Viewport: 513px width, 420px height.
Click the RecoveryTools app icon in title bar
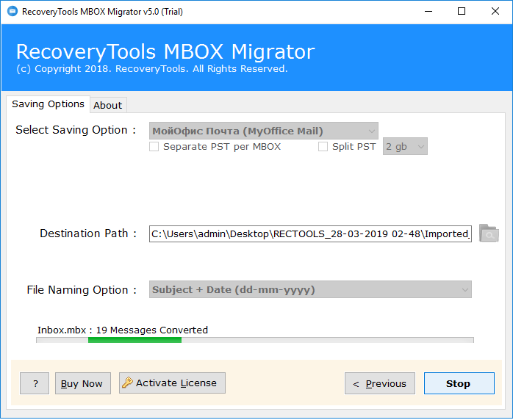[12, 12]
